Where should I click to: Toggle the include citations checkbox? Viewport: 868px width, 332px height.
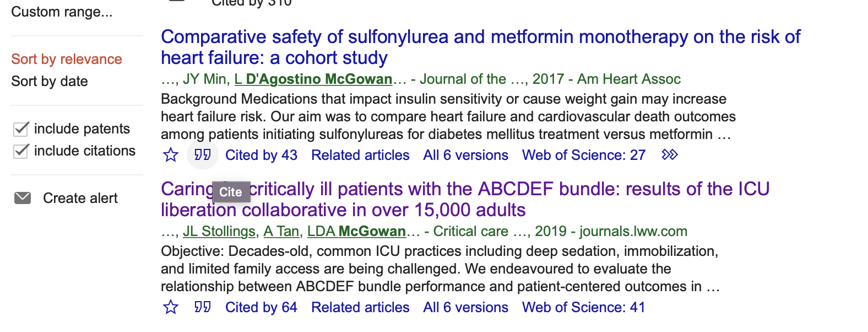(20, 151)
